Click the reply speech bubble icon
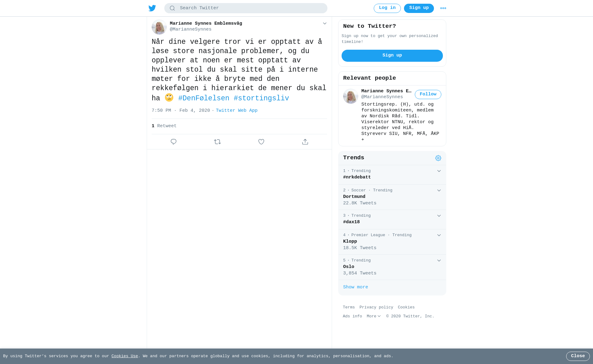593x364 pixels. [x=174, y=142]
